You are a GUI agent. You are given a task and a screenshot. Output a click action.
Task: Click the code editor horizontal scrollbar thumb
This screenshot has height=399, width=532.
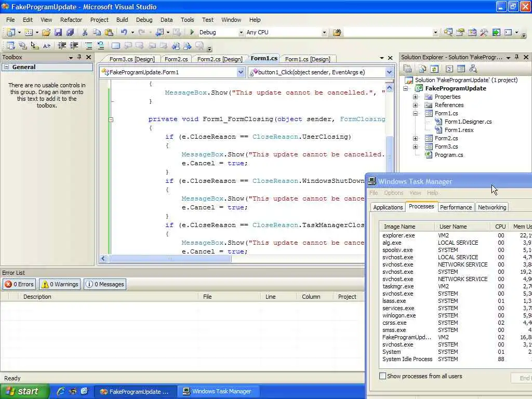tap(170, 259)
